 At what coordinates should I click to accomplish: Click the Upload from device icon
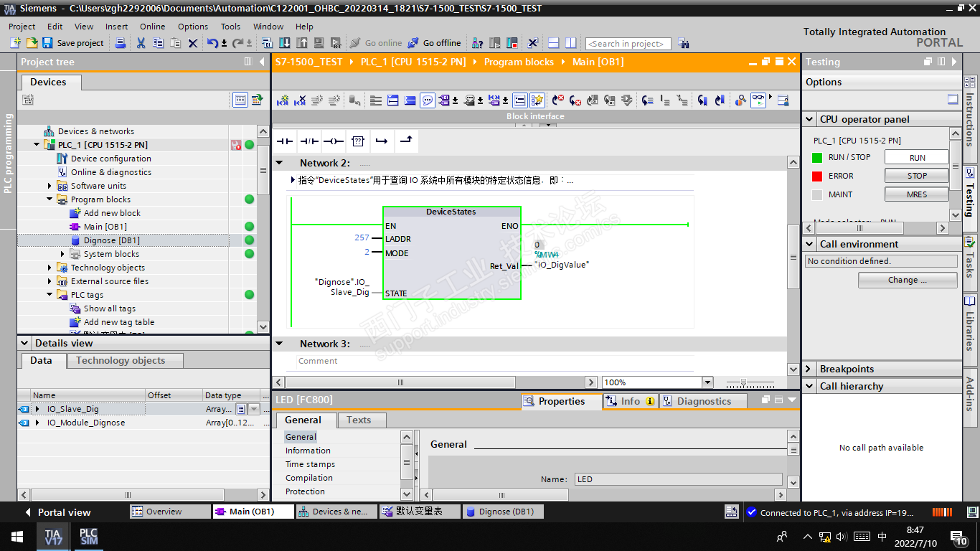pyautogui.click(x=301, y=43)
